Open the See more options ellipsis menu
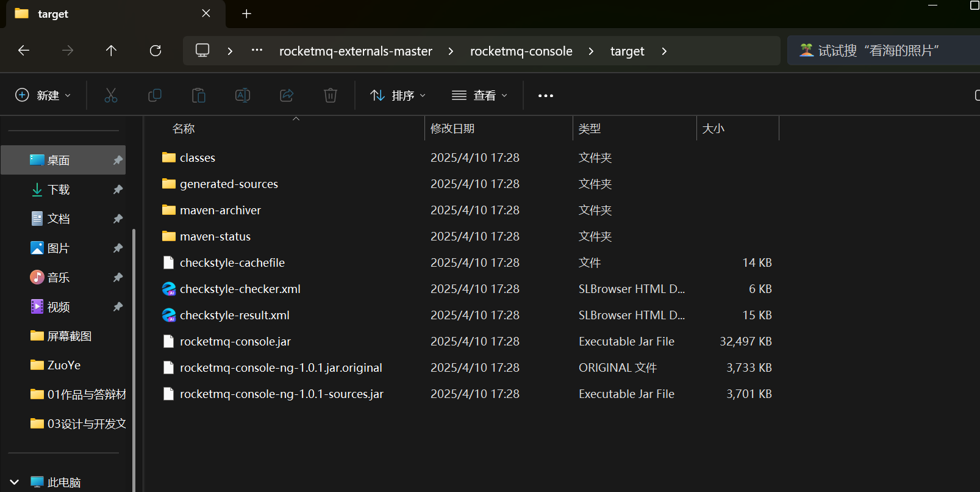 click(x=546, y=96)
